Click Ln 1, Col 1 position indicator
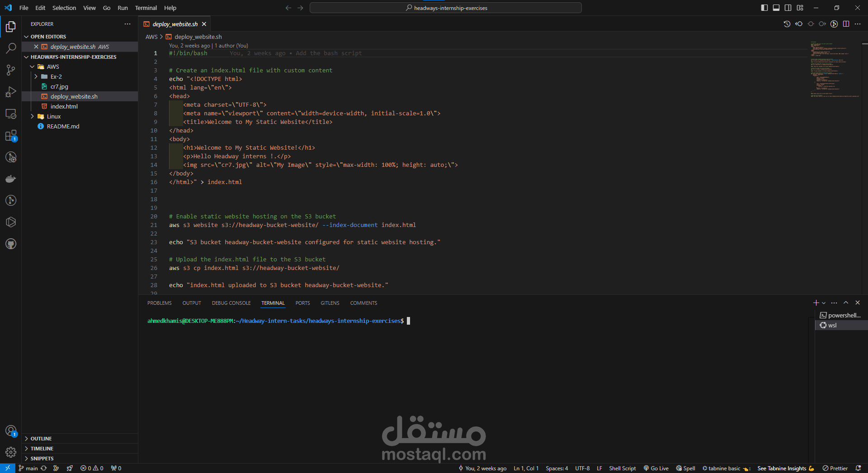Image resolution: width=868 pixels, height=473 pixels. (x=526, y=468)
